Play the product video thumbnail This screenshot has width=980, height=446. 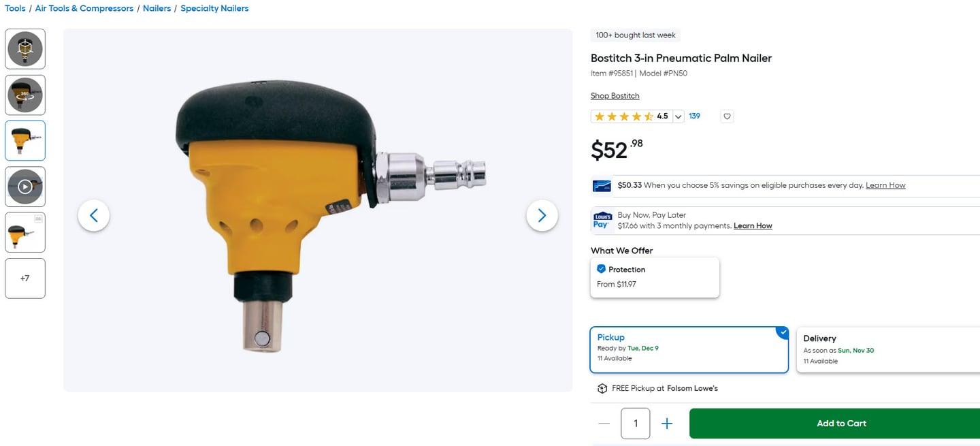pyautogui.click(x=25, y=187)
